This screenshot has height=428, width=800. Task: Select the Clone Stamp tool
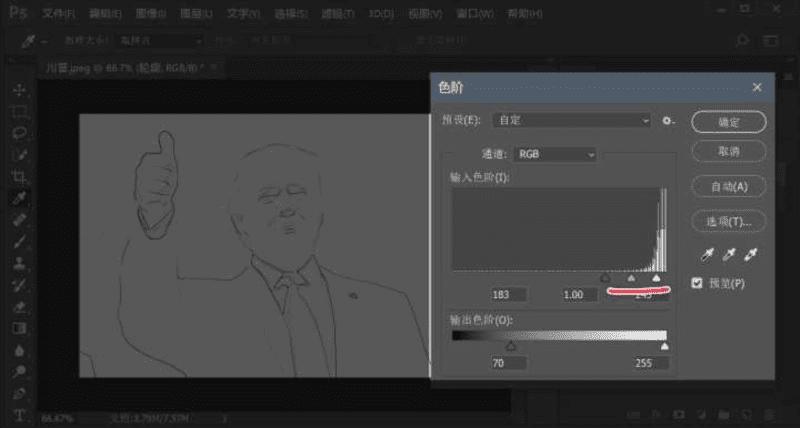pos(19,263)
